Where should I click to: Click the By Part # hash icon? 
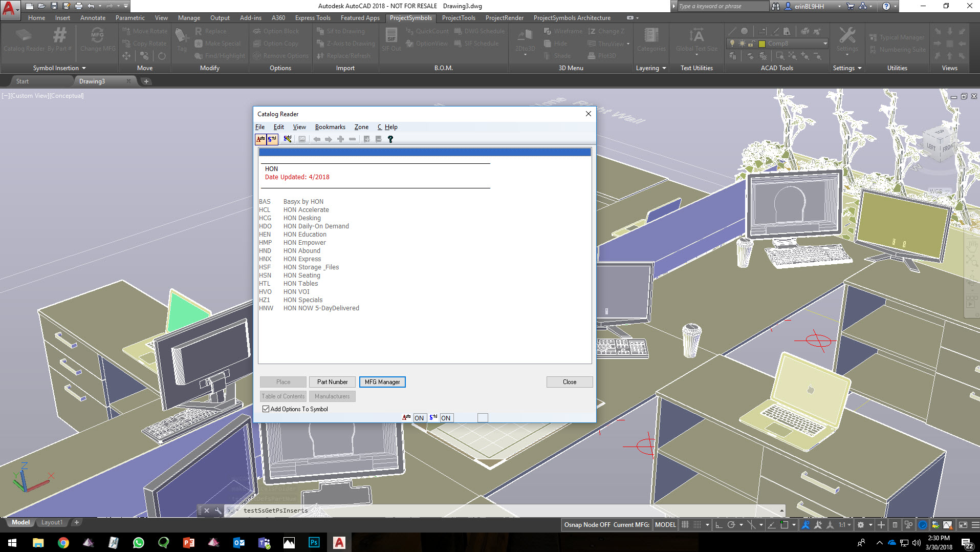click(59, 35)
